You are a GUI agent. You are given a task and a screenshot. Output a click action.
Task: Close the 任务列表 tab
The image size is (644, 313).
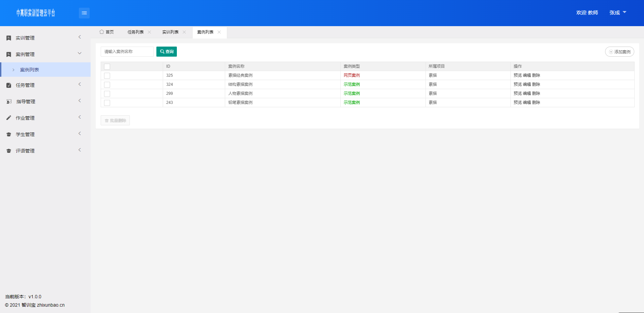149,32
